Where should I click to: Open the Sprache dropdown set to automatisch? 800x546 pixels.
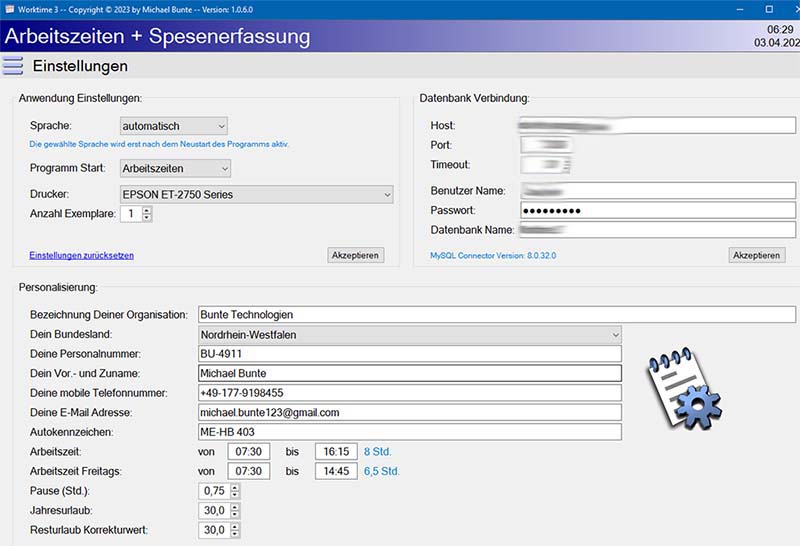point(174,126)
